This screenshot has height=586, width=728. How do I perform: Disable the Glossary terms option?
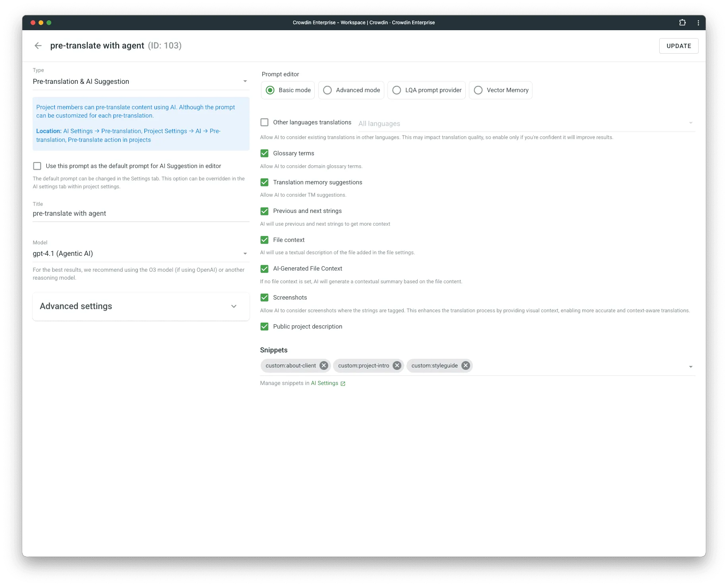(265, 153)
